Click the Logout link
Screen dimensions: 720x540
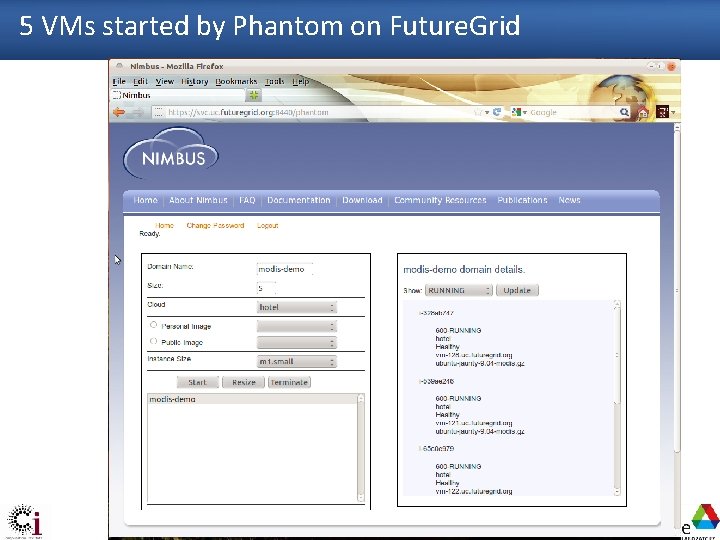tap(268, 225)
